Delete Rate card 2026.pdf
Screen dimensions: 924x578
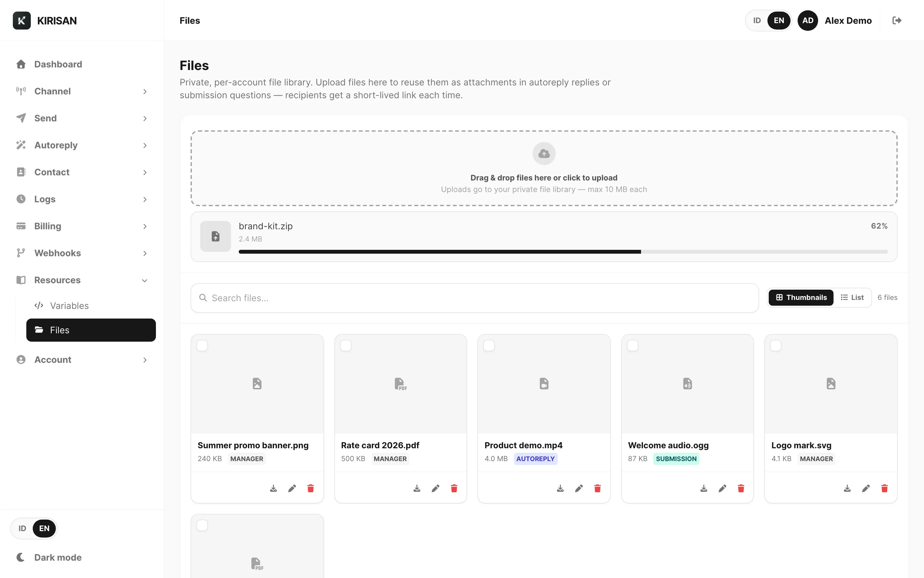(x=454, y=488)
